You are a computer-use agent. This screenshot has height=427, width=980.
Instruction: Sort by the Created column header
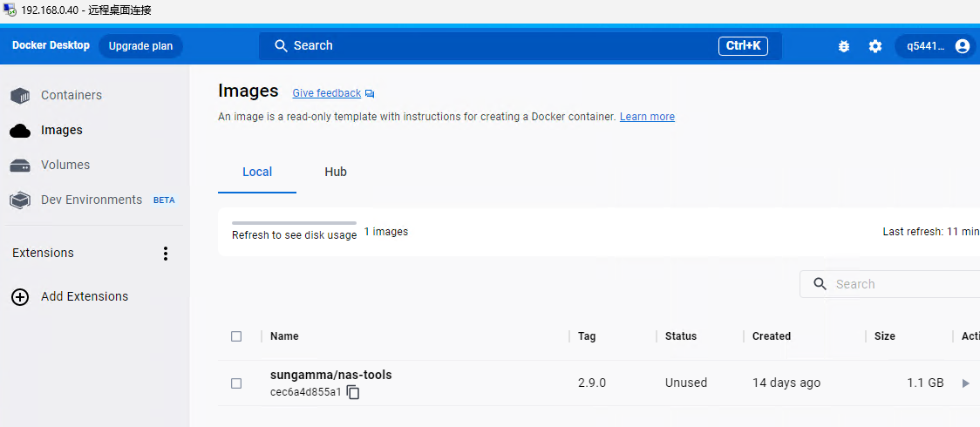(x=772, y=336)
